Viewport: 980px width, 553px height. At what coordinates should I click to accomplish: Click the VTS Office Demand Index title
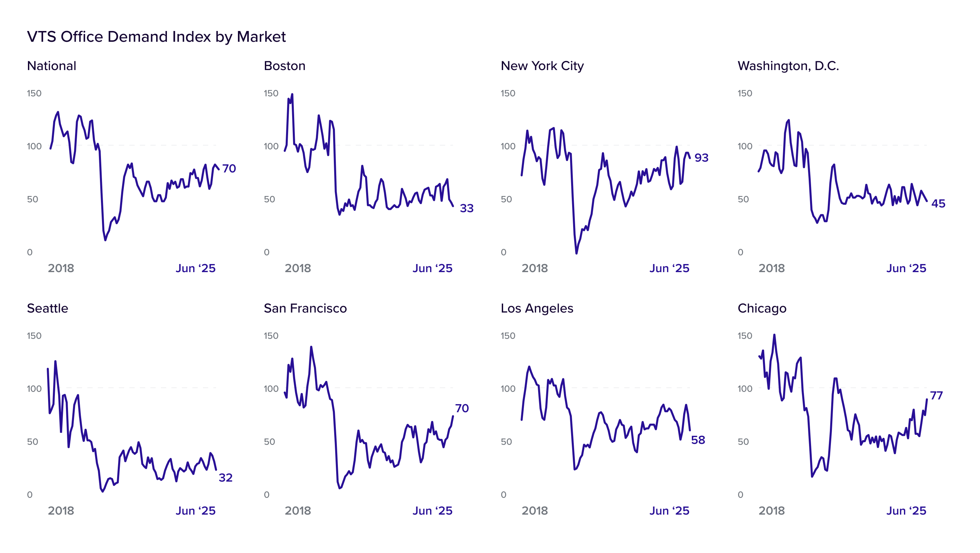156,37
